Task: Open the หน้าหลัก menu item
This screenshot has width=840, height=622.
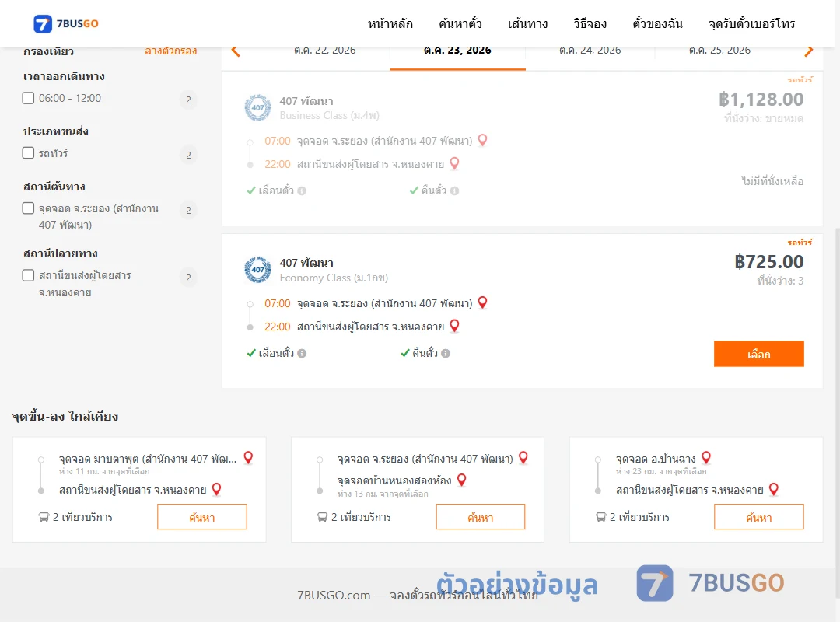Action: click(390, 24)
